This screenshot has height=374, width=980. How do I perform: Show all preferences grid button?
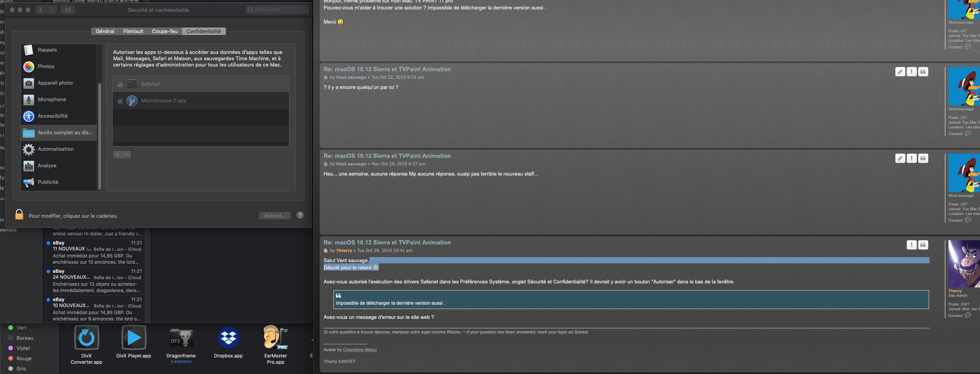pyautogui.click(x=68, y=10)
